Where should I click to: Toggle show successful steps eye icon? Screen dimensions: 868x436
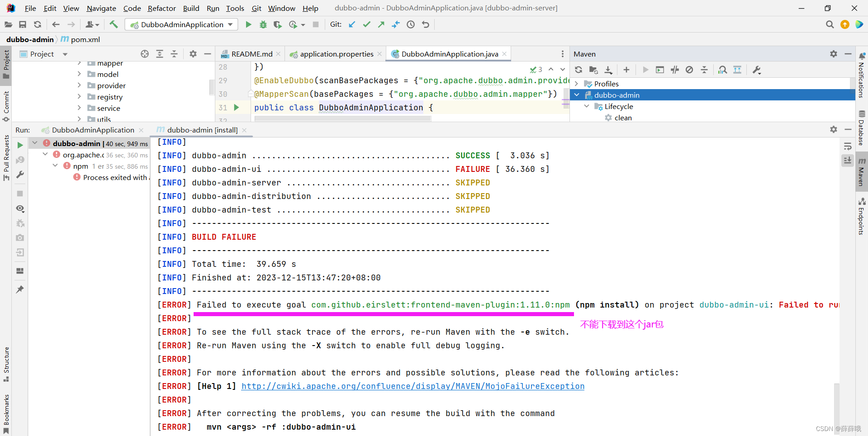tap(20, 209)
